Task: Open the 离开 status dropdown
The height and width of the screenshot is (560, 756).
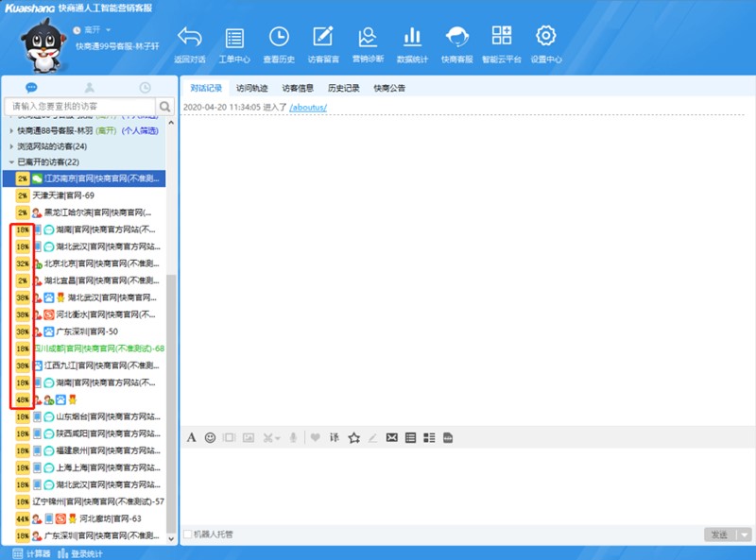Action: [93, 30]
